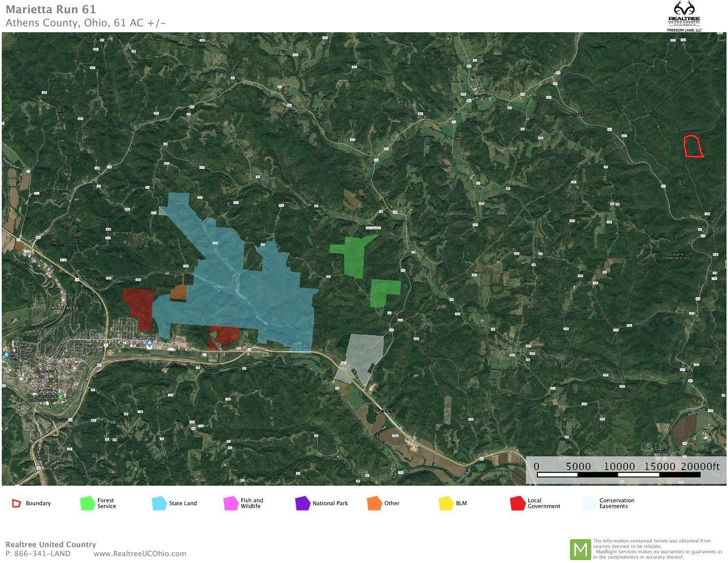Click the yellow BLM legend icon
The image size is (728, 563).
click(x=446, y=503)
